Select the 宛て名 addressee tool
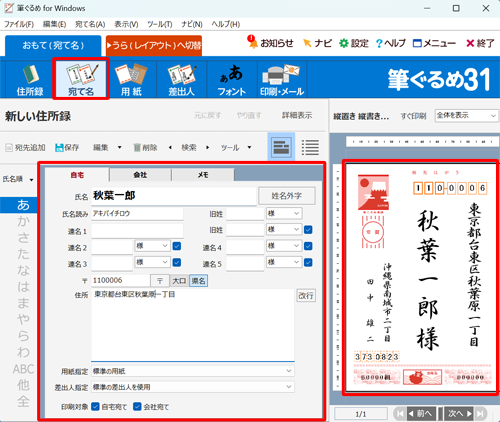500x422 pixels. tap(81, 79)
